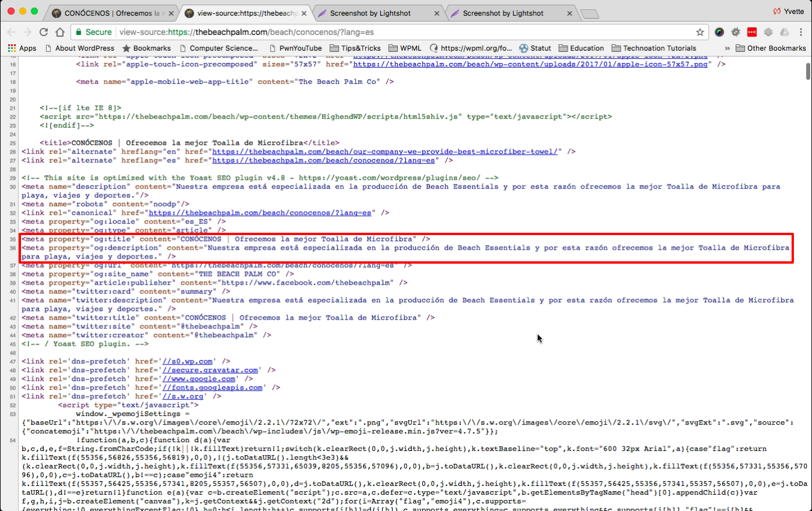Image resolution: width=812 pixels, height=511 pixels.
Task: Open Statut bookmark
Action: (535, 48)
